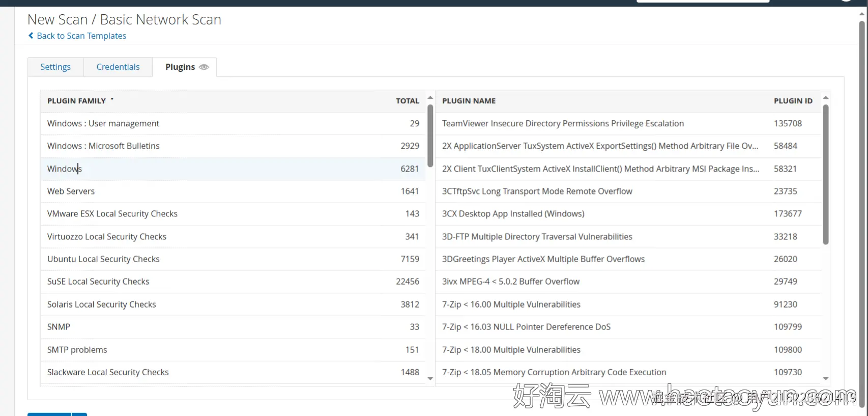Click the plugin name list scrollbar thumb

coord(826,175)
